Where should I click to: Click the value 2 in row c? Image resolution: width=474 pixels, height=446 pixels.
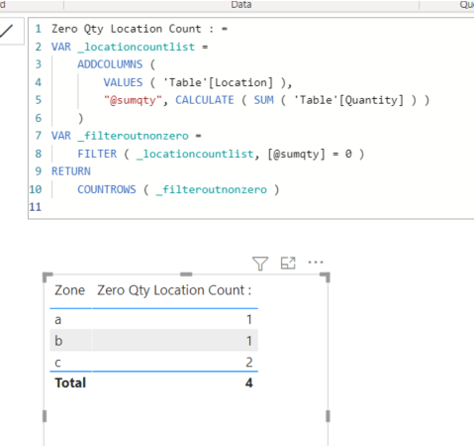click(249, 362)
